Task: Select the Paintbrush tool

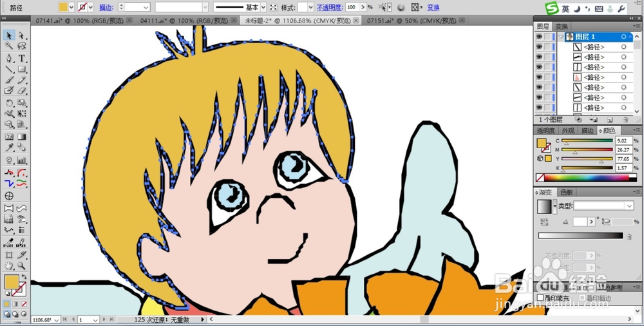Action: click(9, 80)
